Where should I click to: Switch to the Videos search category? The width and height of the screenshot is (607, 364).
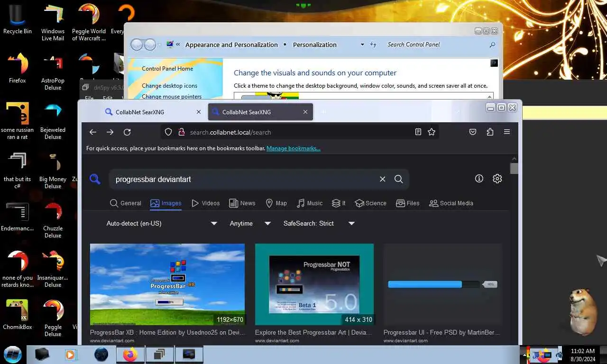click(205, 203)
